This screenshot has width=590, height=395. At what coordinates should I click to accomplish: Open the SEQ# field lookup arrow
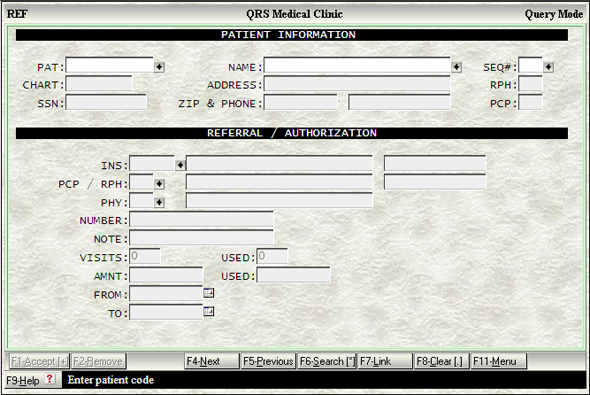click(548, 67)
